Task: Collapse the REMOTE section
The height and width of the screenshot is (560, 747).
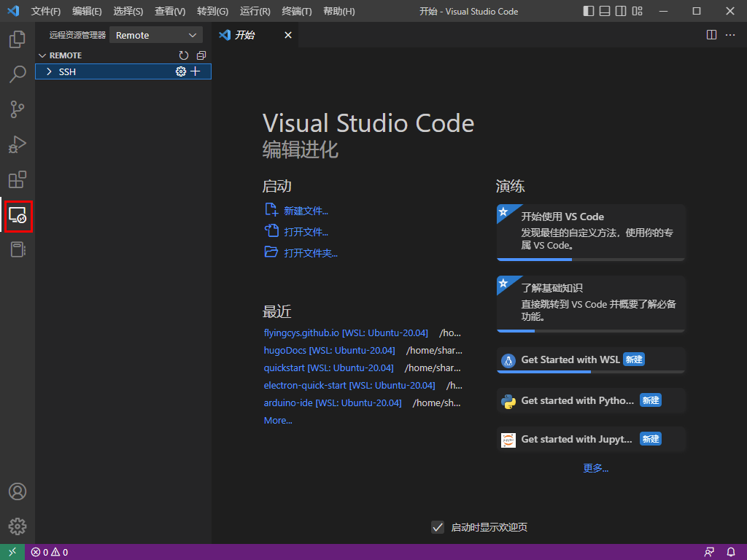Action: click(x=42, y=55)
